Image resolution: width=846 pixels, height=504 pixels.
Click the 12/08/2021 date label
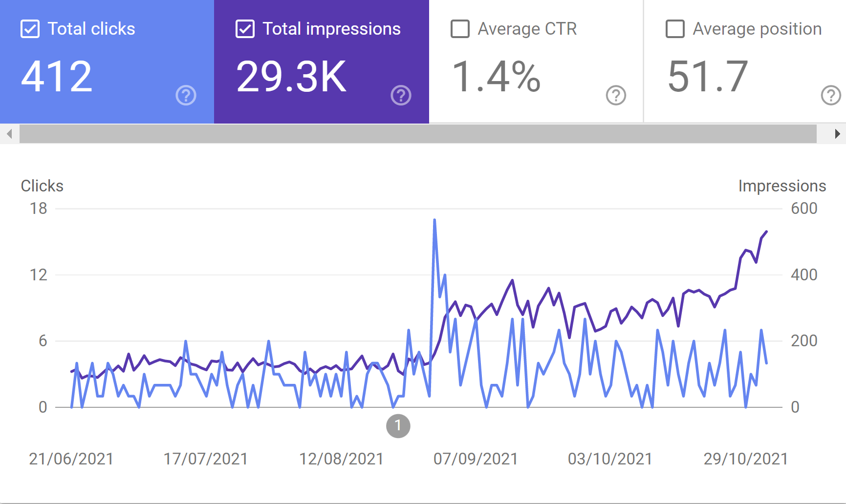tap(341, 459)
